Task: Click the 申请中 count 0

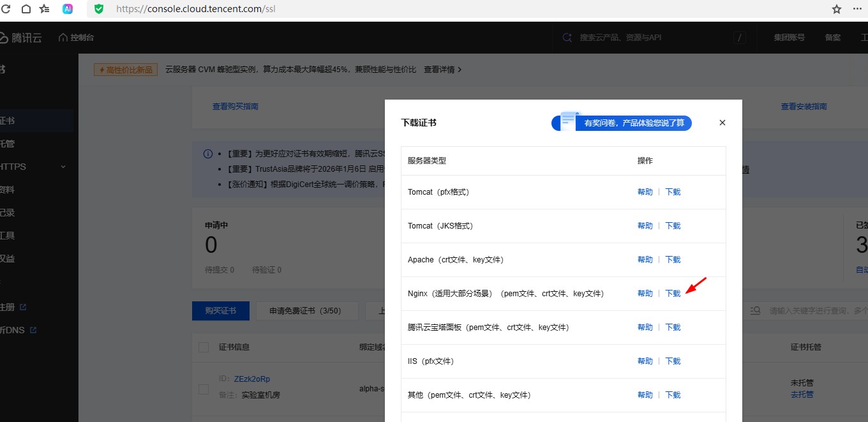Action: [211, 245]
